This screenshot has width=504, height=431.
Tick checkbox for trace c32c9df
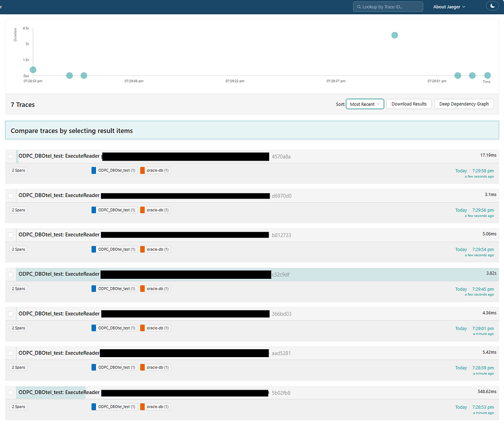11,274
